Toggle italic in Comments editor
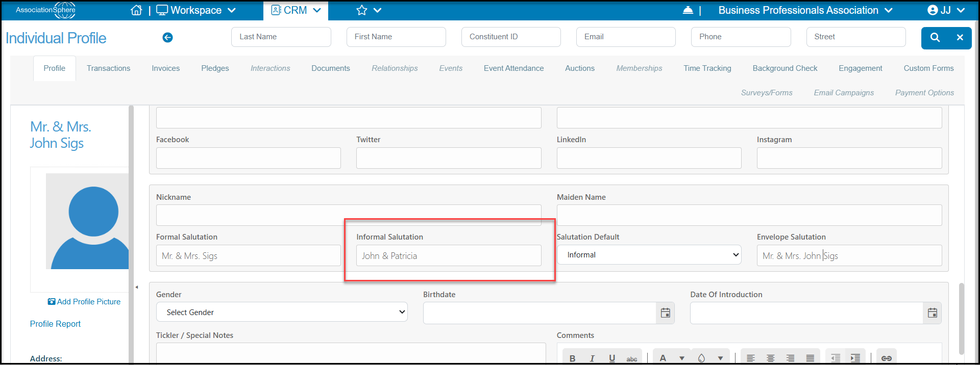The height and width of the screenshot is (365, 980). (x=592, y=358)
